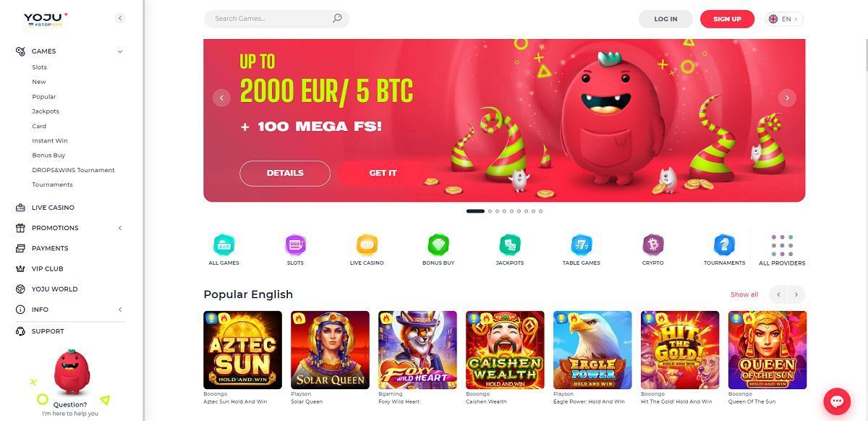Select the third banner carousel dot

497,211
